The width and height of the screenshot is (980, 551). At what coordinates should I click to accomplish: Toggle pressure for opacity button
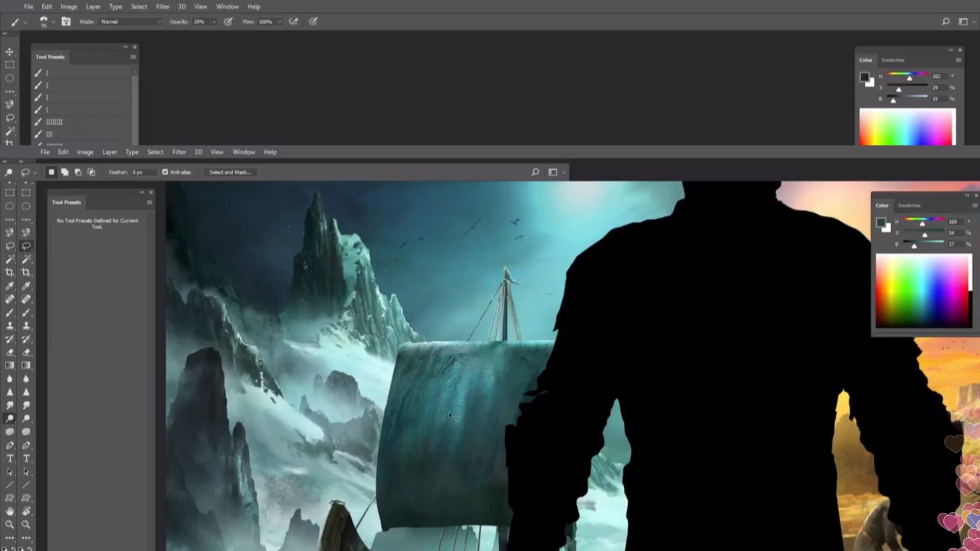tap(228, 21)
